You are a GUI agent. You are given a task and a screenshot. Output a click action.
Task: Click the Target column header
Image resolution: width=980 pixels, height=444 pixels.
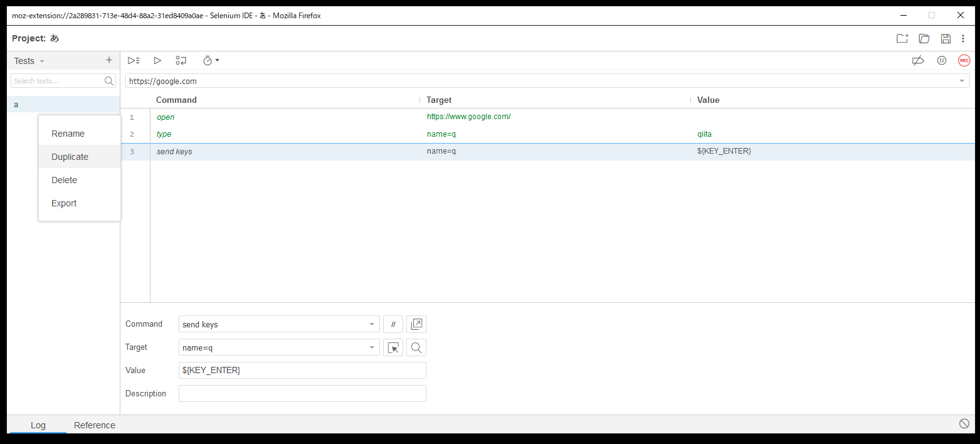click(439, 100)
